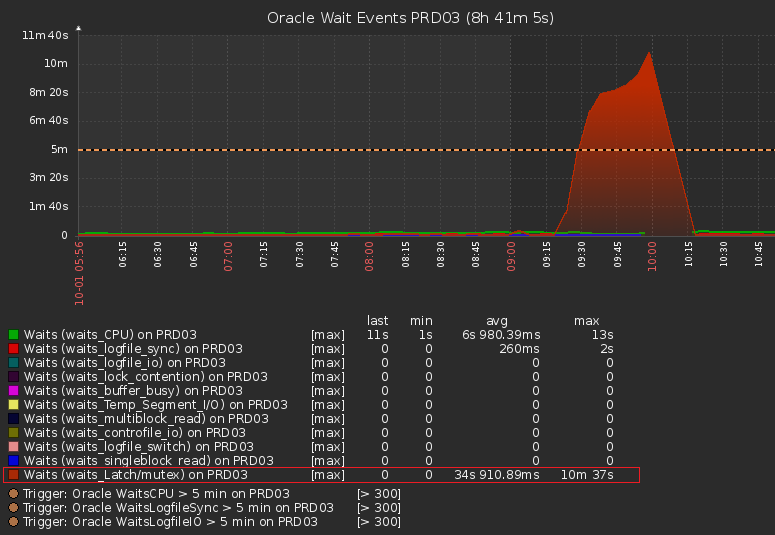Click the peak of the Latch/mutex spike
Viewport: 775px width, 535px height.
coord(649,52)
